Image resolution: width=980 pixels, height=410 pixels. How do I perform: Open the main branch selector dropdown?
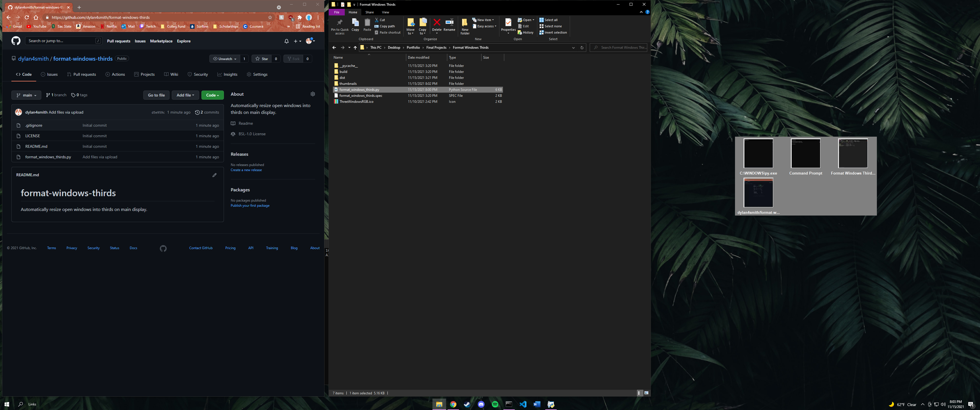(26, 95)
